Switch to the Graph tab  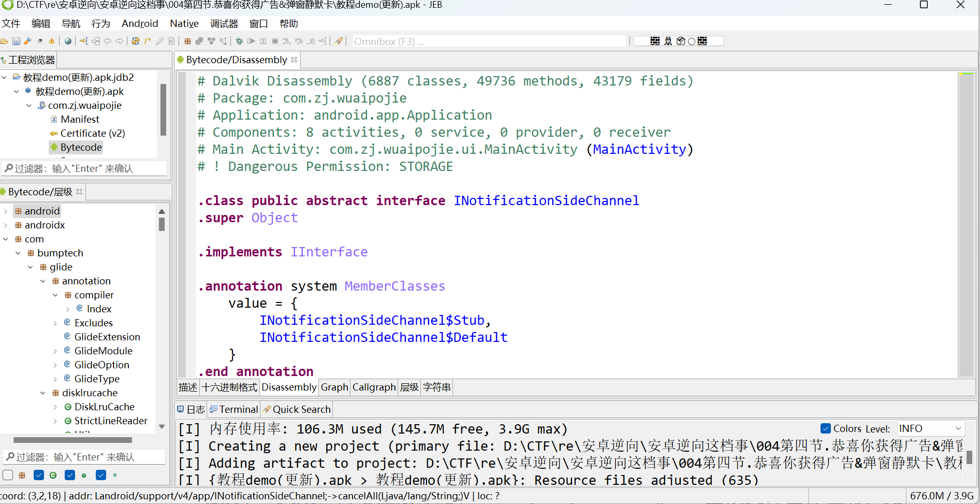coord(334,387)
